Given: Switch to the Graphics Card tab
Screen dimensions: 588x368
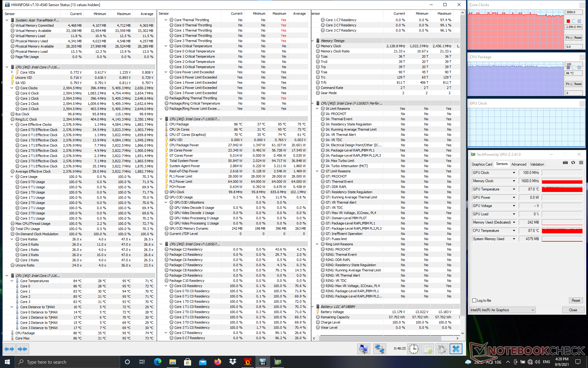Looking at the screenshot, I should pos(482,164).
